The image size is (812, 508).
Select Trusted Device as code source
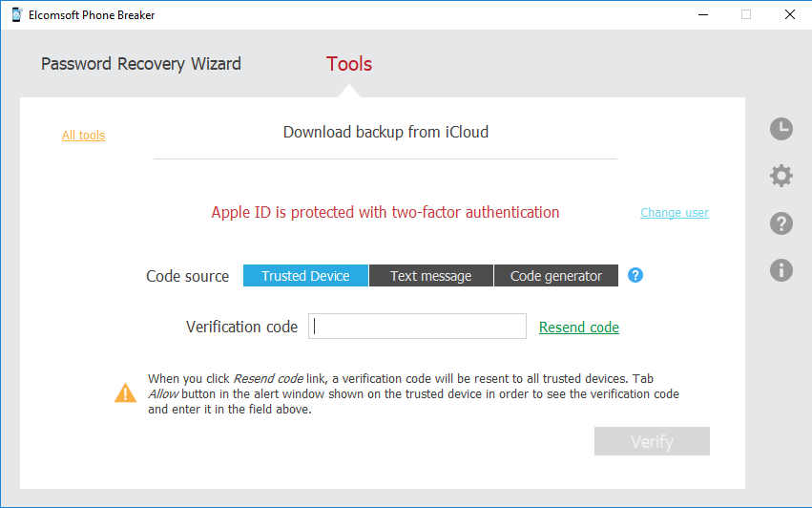(305, 276)
